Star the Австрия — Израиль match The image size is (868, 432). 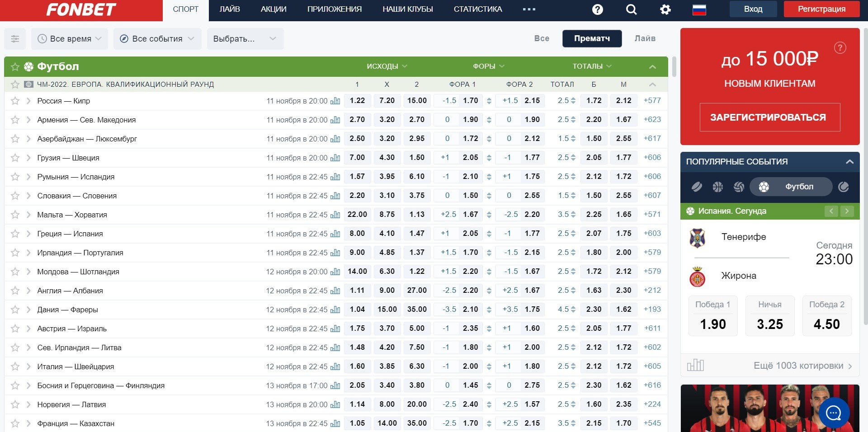click(15, 329)
